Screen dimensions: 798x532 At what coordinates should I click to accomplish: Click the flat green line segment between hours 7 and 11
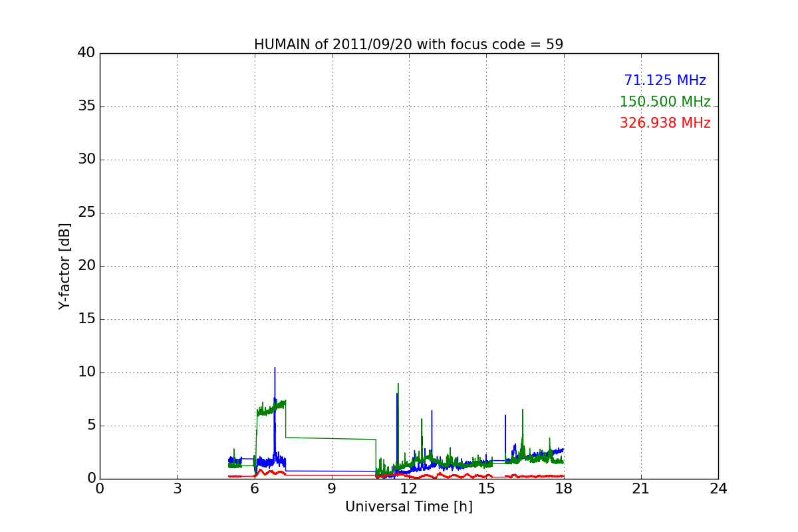tap(331, 438)
